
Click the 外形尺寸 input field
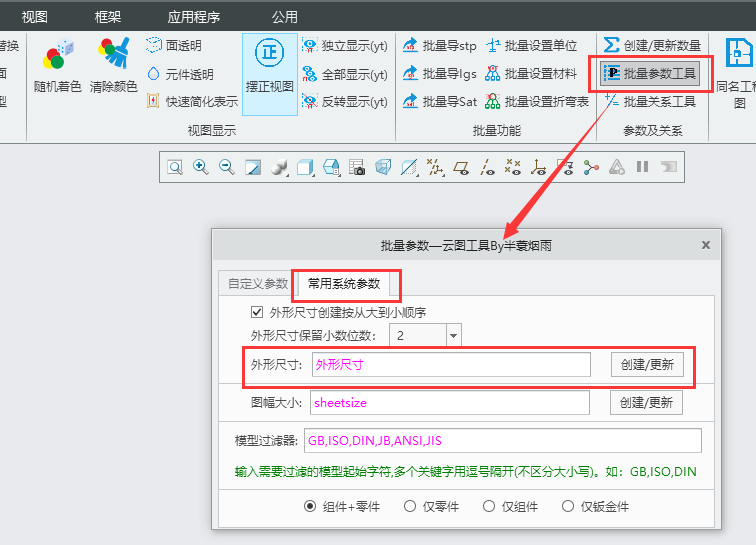tap(451, 365)
